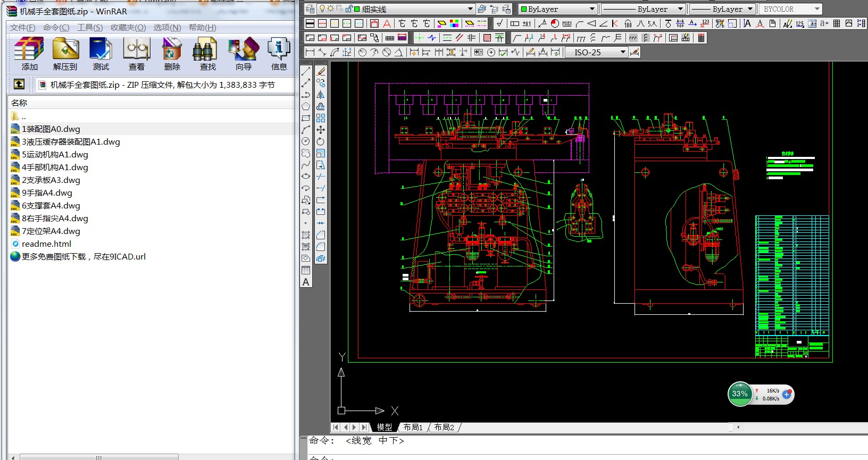The height and width of the screenshot is (460, 868).
Task: Click WinRAR Extract To icon
Action: coord(65,54)
